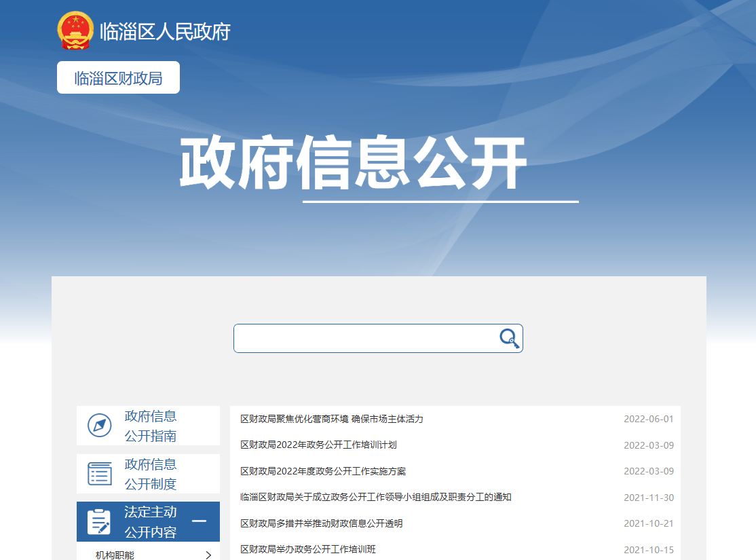Open the 政府信息公开制度 menu item
The width and height of the screenshot is (756, 560).
coord(150,474)
